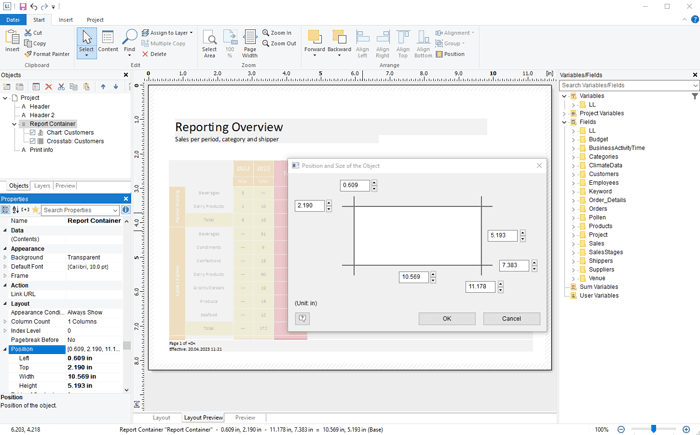Collapse the Fields tree node
700x435 pixels.
click(565, 122)
